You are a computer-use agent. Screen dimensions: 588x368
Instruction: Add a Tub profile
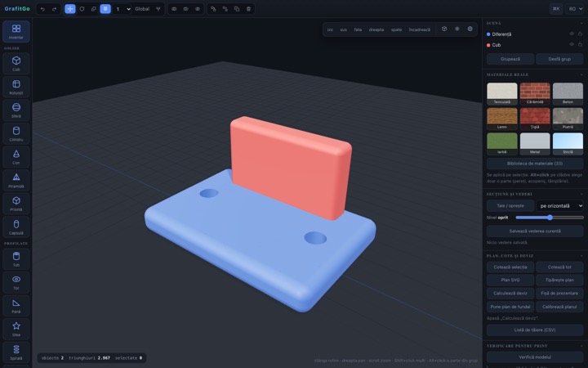coord(16,258)
